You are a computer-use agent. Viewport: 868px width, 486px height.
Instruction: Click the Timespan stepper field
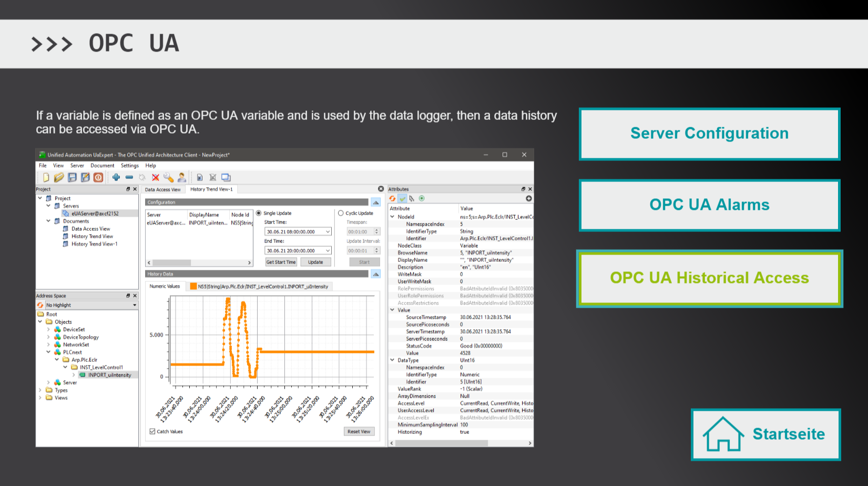[363, 231]
